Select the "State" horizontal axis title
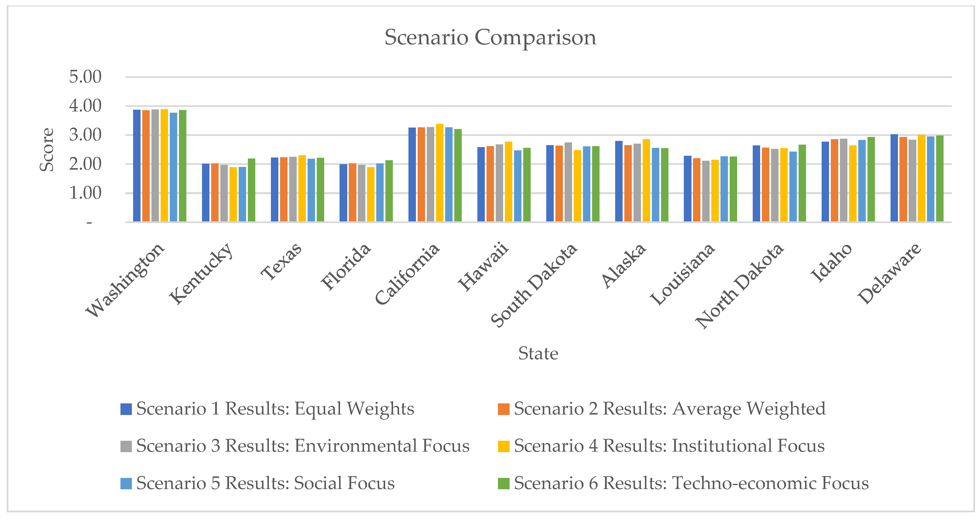This screenshot has width=980, height=520. pos(538,354)
